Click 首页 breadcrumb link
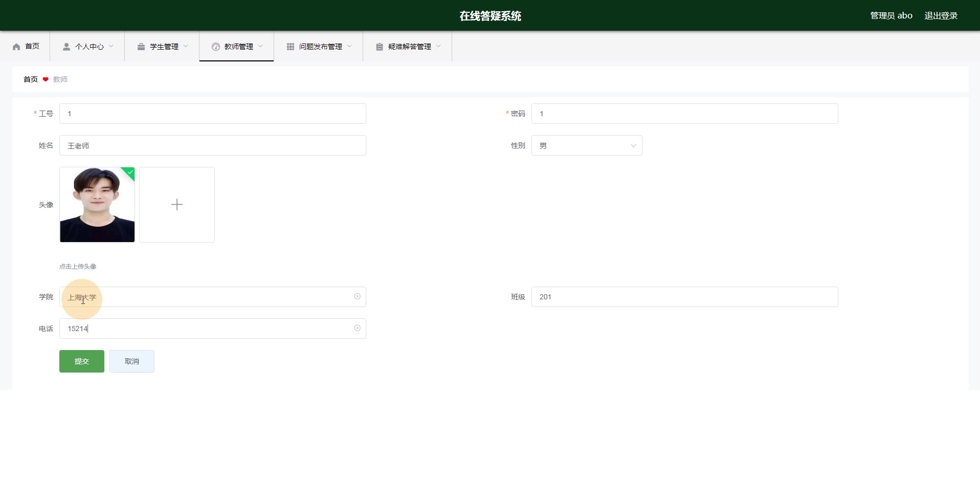980x479 pixels. click(x=31, y=79)
